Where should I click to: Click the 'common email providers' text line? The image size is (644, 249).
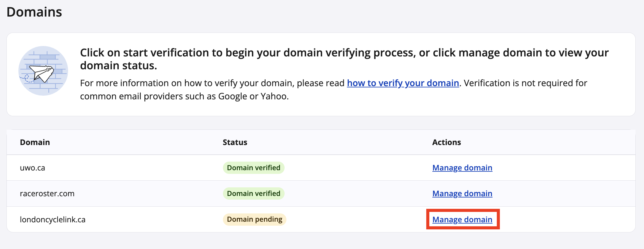tap(184, 96)
